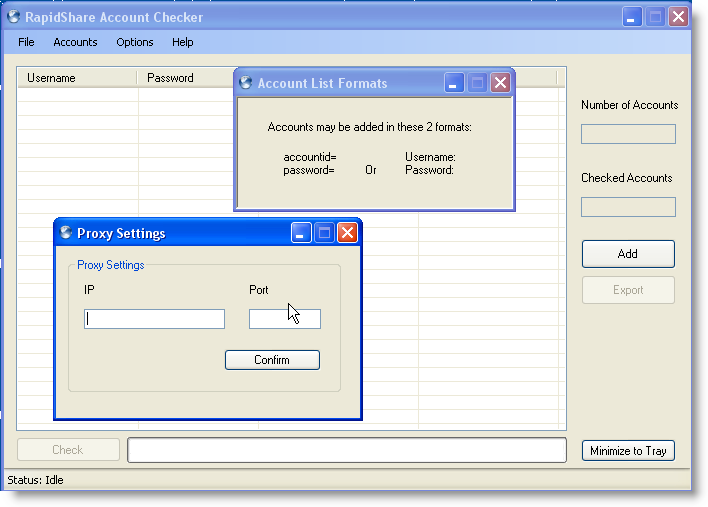Image resolution: width=708 pixels, height=507 pixels.
Task: Click the 'Username:' format text
Action: click(x=430, y=157)
